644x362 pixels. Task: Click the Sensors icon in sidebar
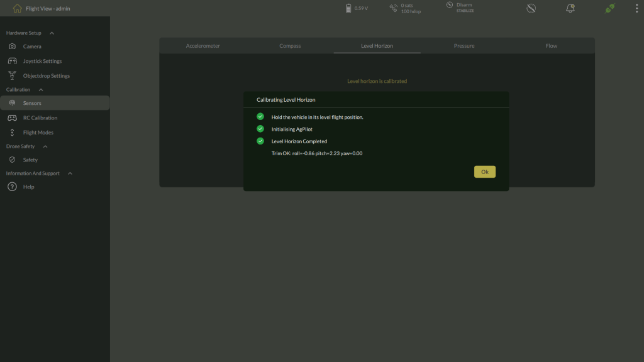coord(13,103)
